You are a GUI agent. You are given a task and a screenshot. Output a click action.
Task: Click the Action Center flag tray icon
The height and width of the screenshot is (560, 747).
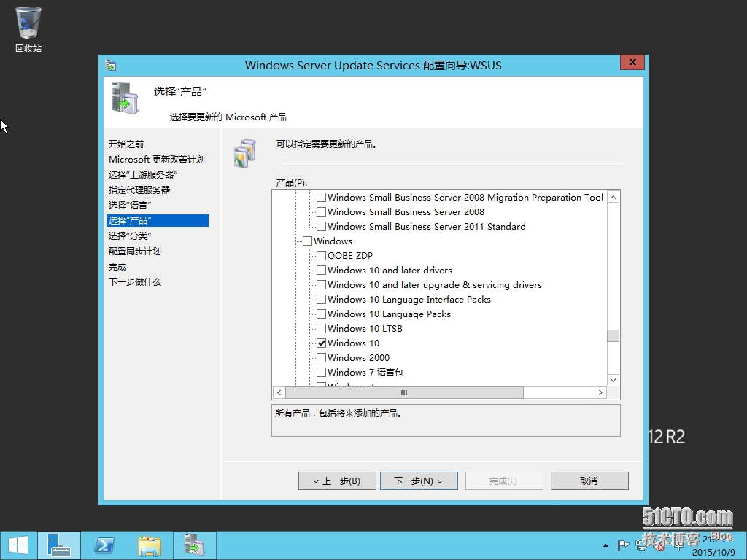pos(623,545)
